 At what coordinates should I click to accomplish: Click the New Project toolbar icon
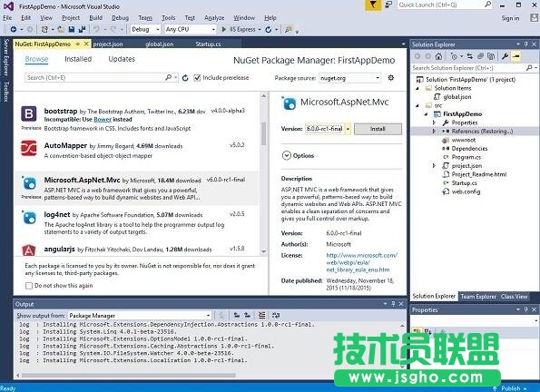point(44,29)
